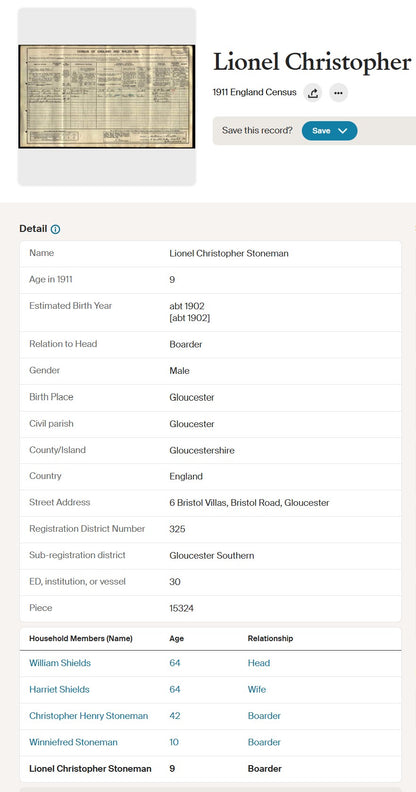This screenshot has width=416, height=792.
Task: Click the Head relationship for William Shields
Action: pos(259,663)
